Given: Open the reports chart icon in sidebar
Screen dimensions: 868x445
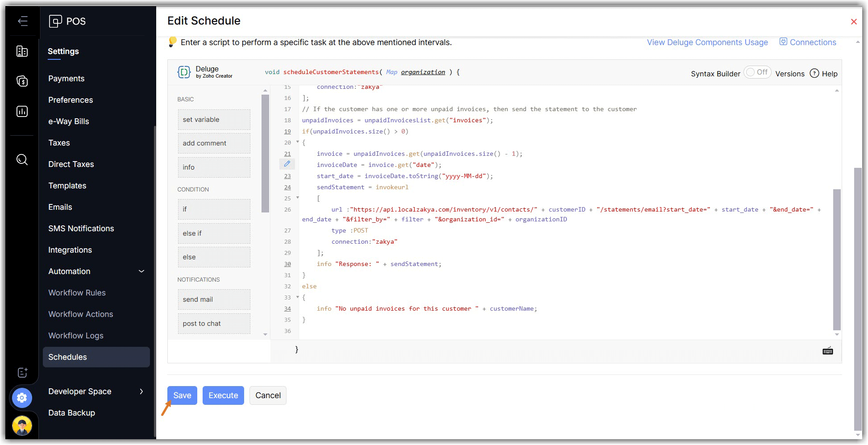Looking at the screenshot, I should [22, 111].
